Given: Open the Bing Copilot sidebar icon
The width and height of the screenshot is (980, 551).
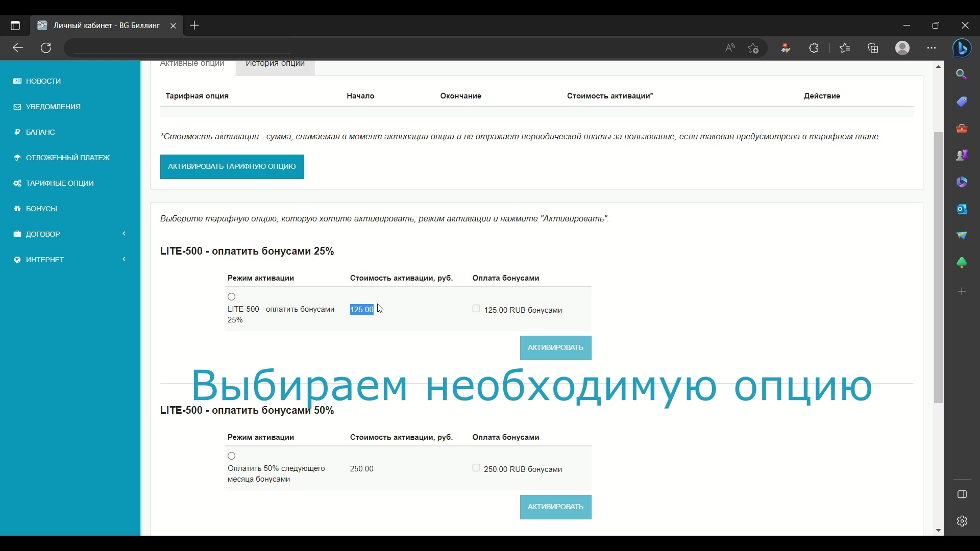Looking at the screenshot, I should 963,48.
